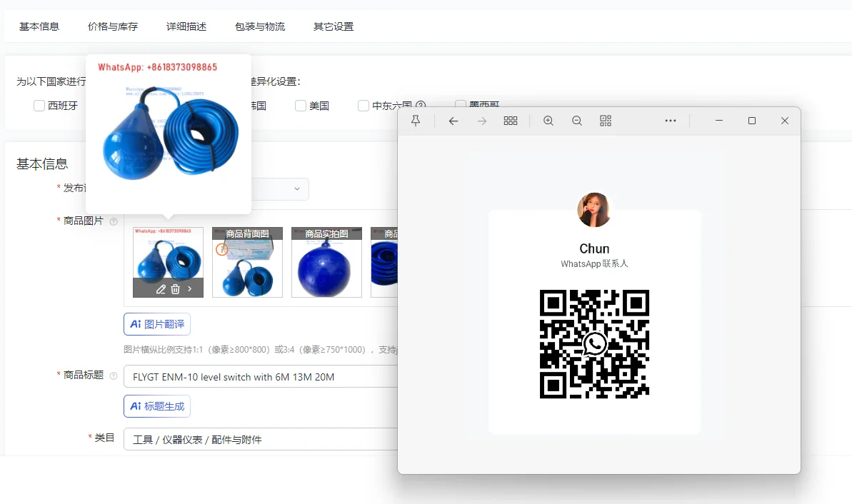
Task: Pin the QR viewer window on top
Action: (x=416, y=121)
